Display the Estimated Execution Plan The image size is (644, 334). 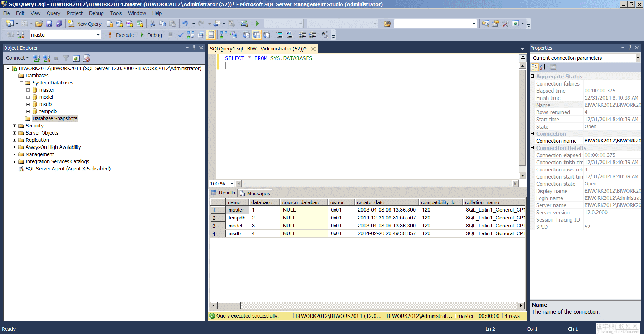coord(191,35)
